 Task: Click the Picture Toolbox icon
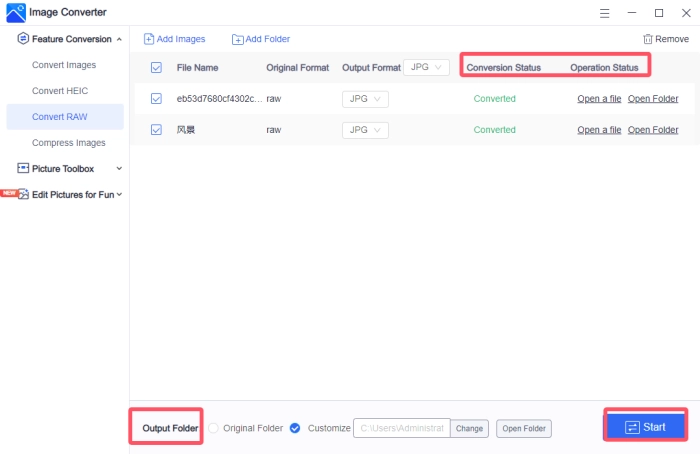(x=23, y=169)
